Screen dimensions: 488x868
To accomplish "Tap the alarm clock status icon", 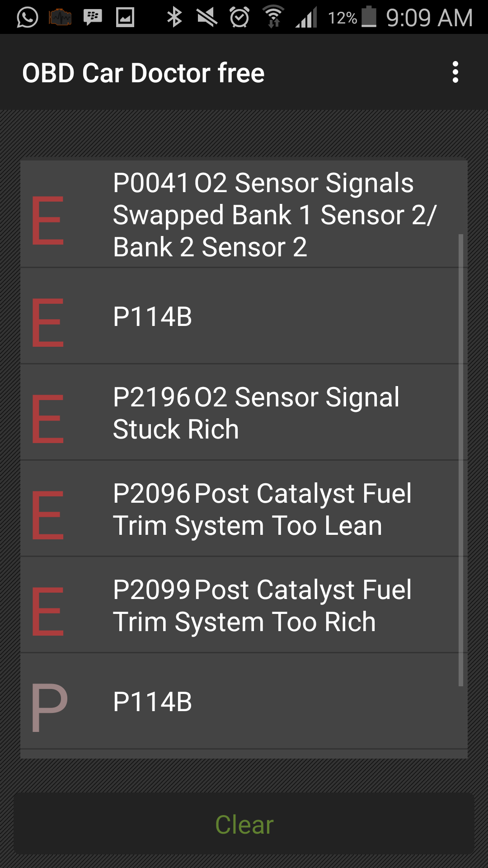I will 239,18.
